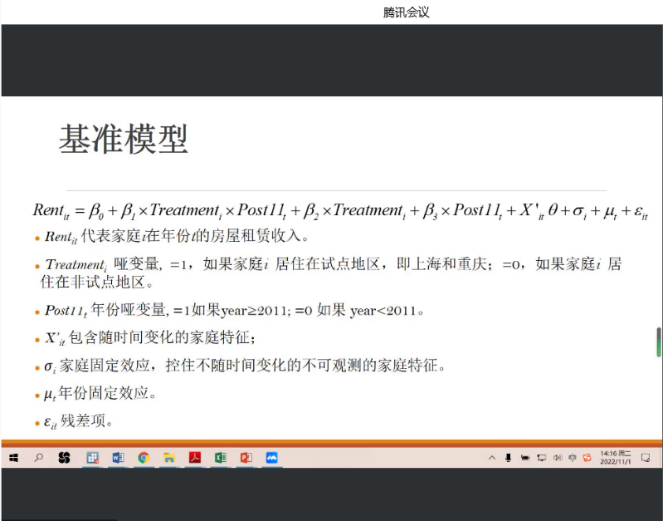The width and height of the screenshot is (663, 521).
Task: Switch to PowerPoint in the taskbar
Action: tap(246, 457)
